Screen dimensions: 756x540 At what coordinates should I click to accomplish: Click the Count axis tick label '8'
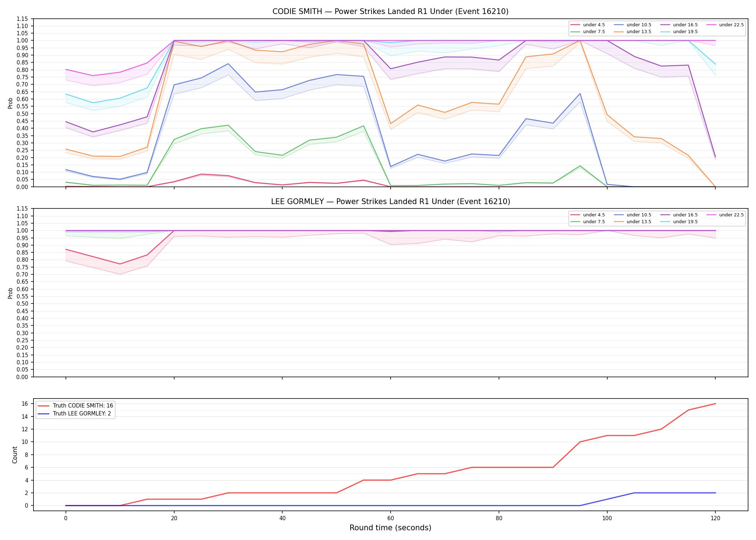[x=26, y=455]
